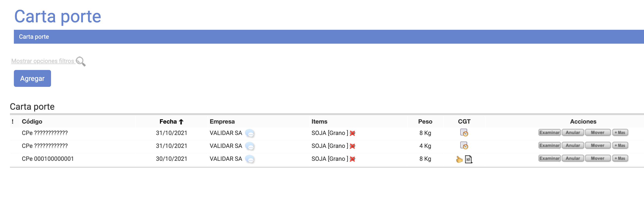
Task: Click red X icon beside SOJA in 30/10/2021 row
Action: (352, 159)
